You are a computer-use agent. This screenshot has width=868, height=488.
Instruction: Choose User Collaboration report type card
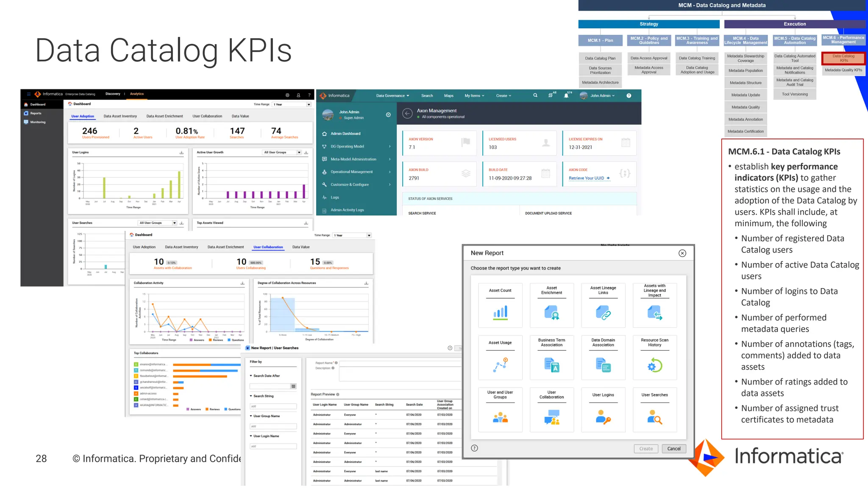(552, 410)
